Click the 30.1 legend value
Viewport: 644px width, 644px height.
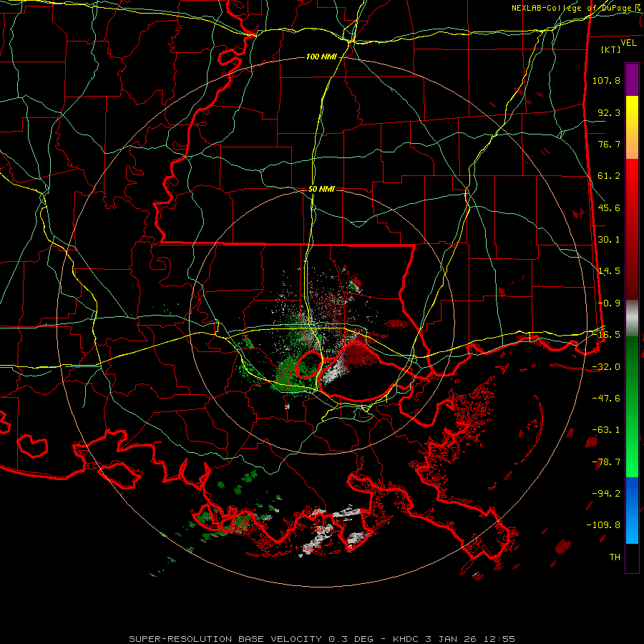(x=609, y=240)
